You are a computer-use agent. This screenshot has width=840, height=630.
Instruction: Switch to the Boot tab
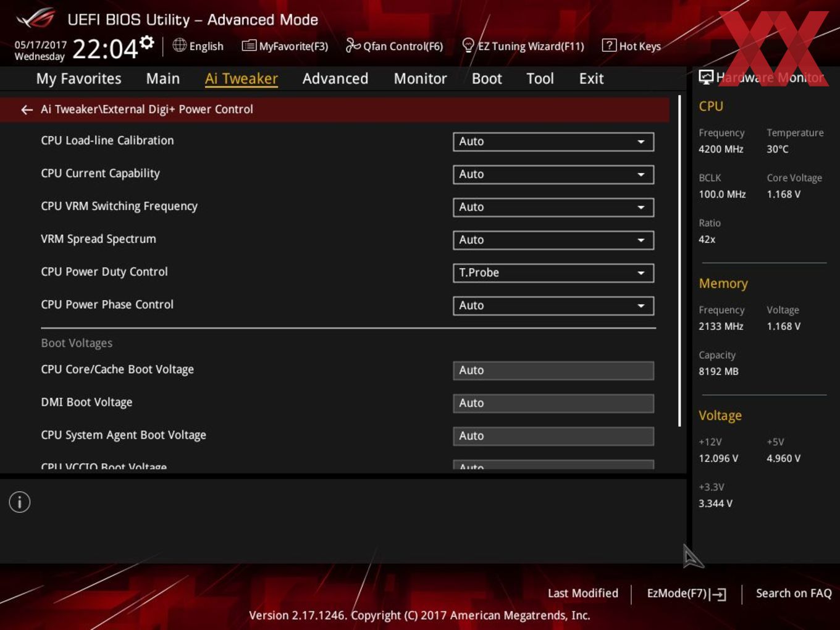coord(487,78)
